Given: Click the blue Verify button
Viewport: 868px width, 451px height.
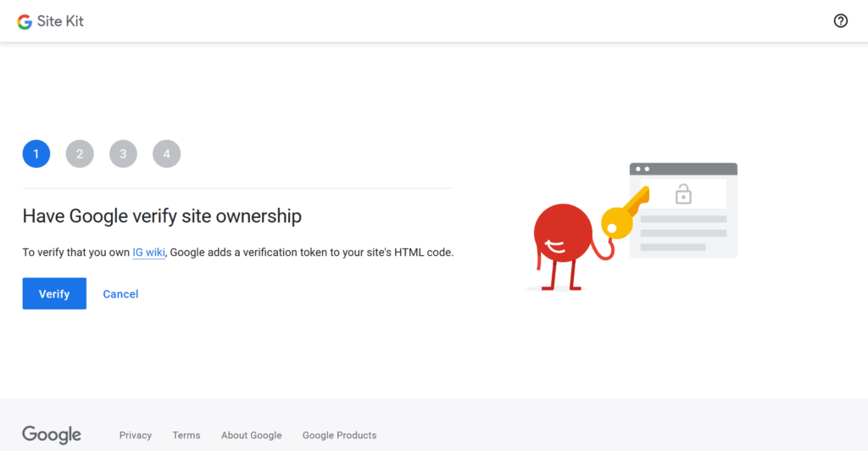Looking at the screenshot, I should [x=54, y=293].
